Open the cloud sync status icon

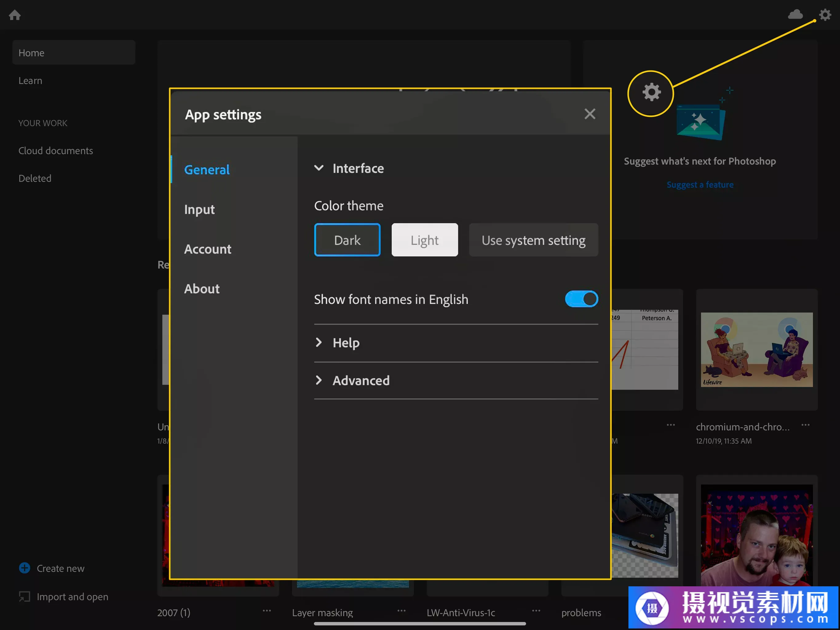point(795,14)
